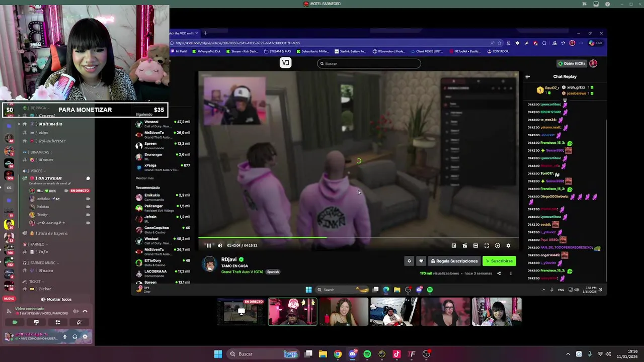Screen dimensions: 644x362
Task: Click Mostrar todos in Discord
Action: [x=56, y=299]
